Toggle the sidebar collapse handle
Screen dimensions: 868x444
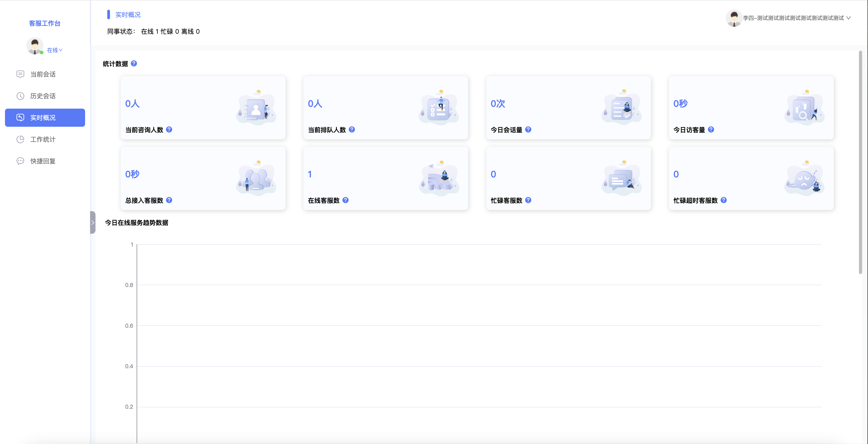point(93,222)
